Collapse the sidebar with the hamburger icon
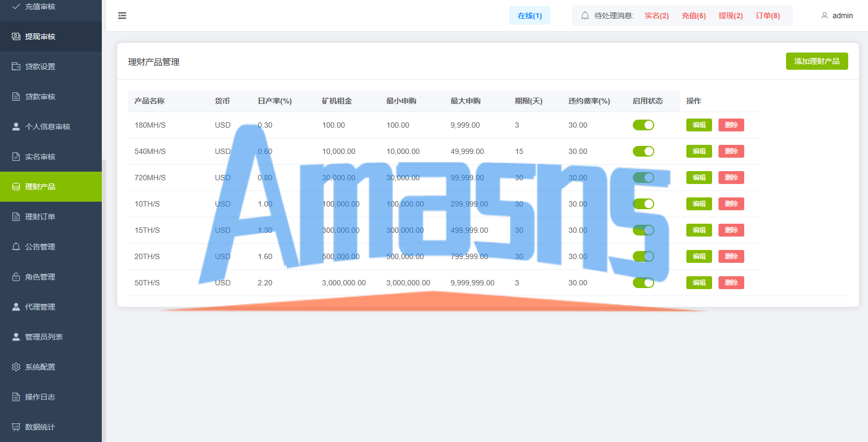Screen dimensions: 868x442 122,16
